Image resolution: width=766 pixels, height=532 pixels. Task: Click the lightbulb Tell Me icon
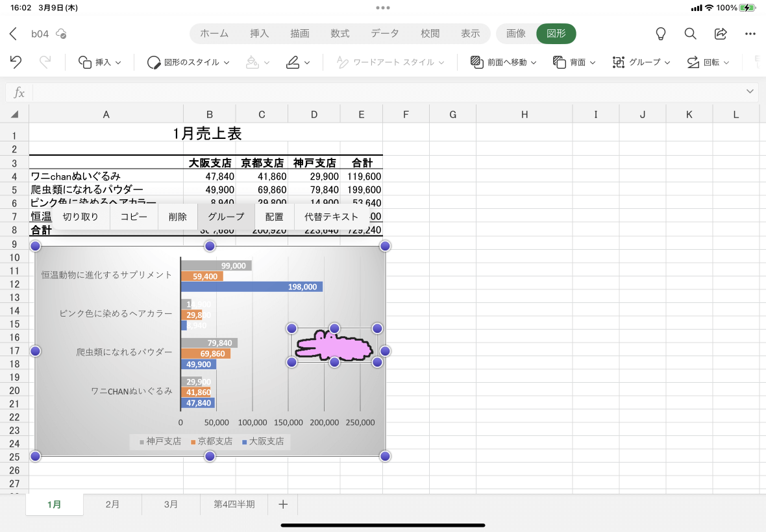tap(660, 33)
